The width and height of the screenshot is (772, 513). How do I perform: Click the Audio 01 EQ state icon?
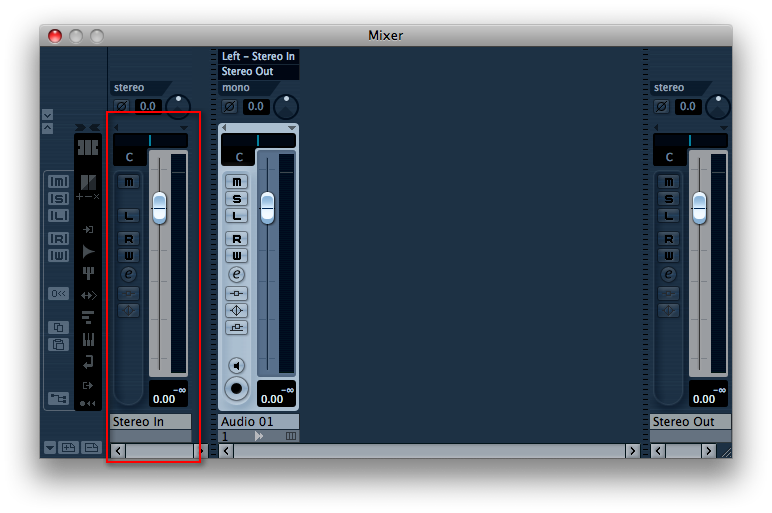[237, 310]
